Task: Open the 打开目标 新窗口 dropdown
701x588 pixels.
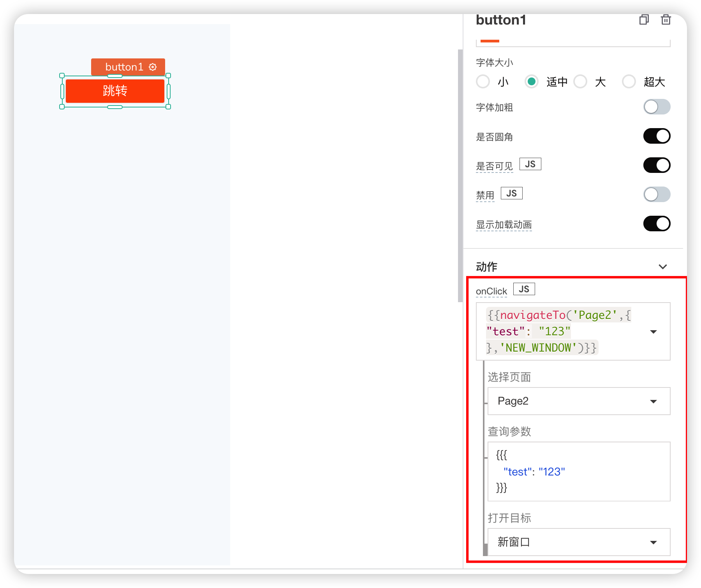Action: click(579, 542)
